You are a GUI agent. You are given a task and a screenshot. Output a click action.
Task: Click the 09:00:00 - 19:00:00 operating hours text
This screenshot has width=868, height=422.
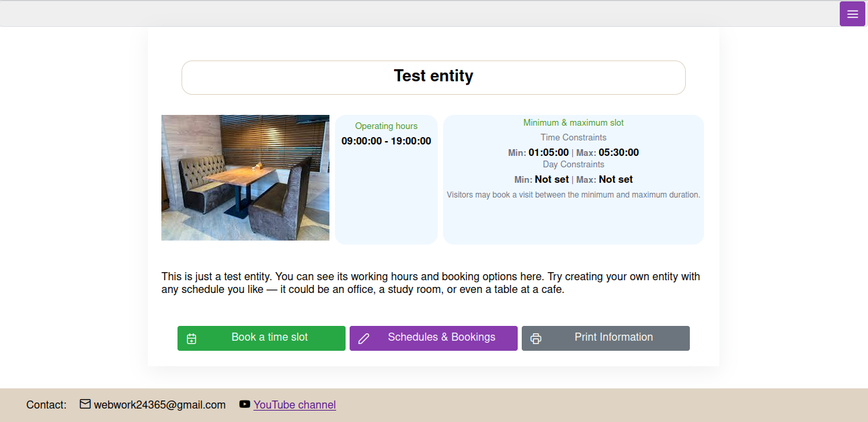point(386,140)
